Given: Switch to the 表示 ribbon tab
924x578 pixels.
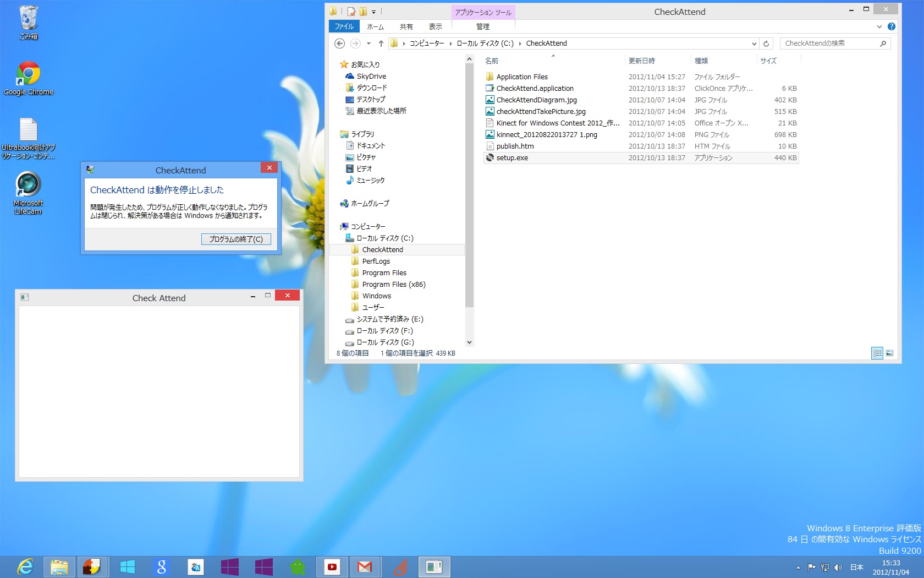Looking at the screenshot, I should click(435, 26).
